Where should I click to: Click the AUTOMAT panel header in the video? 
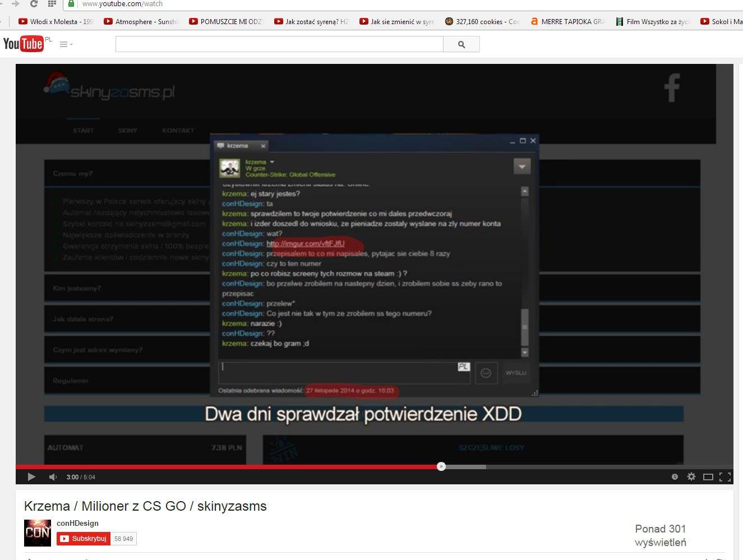(66, 447)
